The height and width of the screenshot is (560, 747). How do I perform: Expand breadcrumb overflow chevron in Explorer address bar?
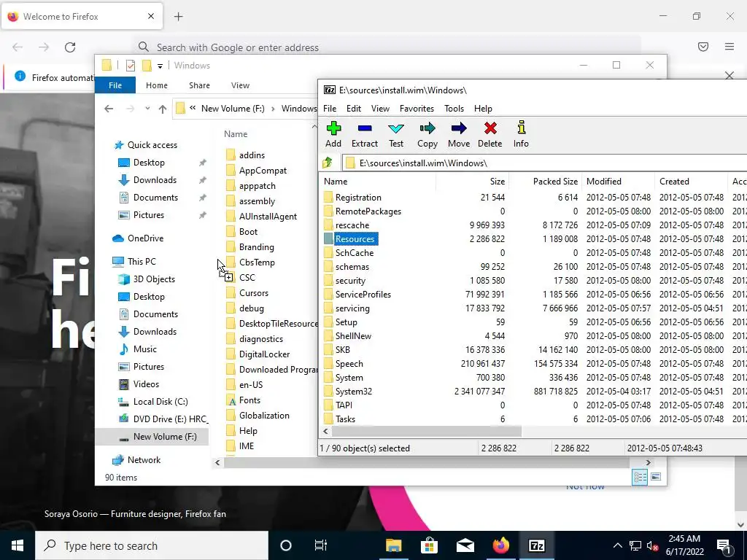193,108
